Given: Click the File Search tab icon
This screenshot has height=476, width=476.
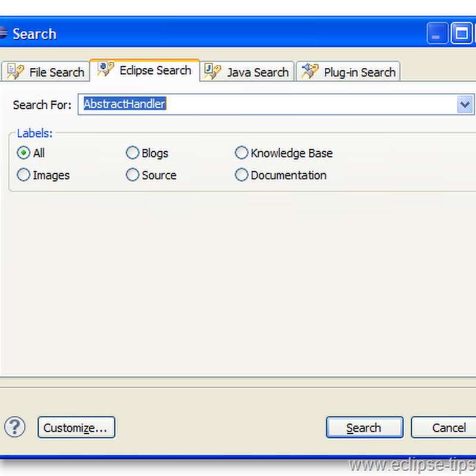Looking at the screenshot, I should coord(15,71).
